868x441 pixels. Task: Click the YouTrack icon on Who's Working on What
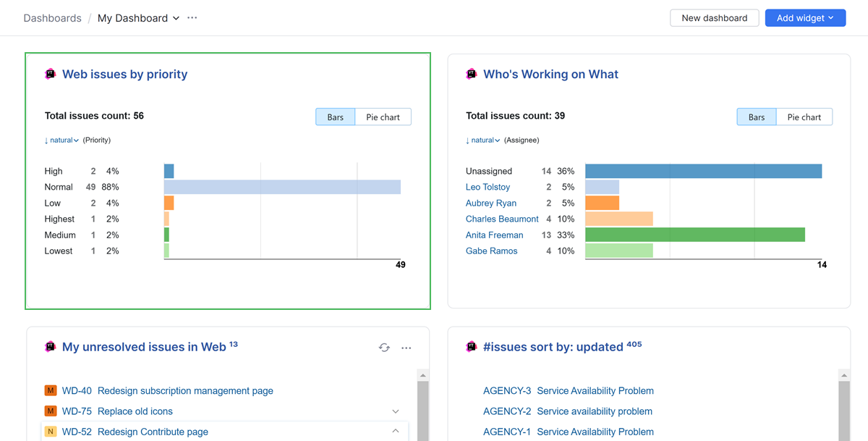click(471, 73)
